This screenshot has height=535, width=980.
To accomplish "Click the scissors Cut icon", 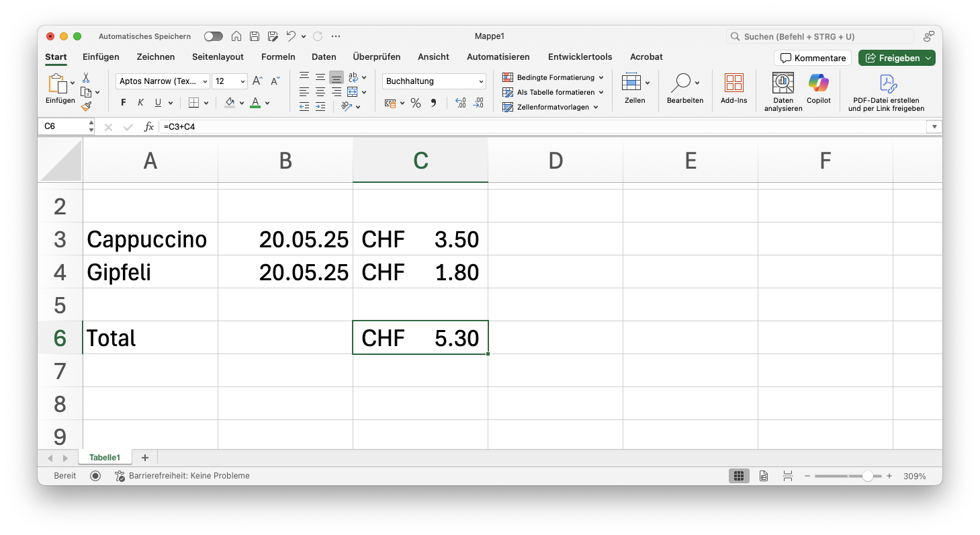I will tap(86, 78).
